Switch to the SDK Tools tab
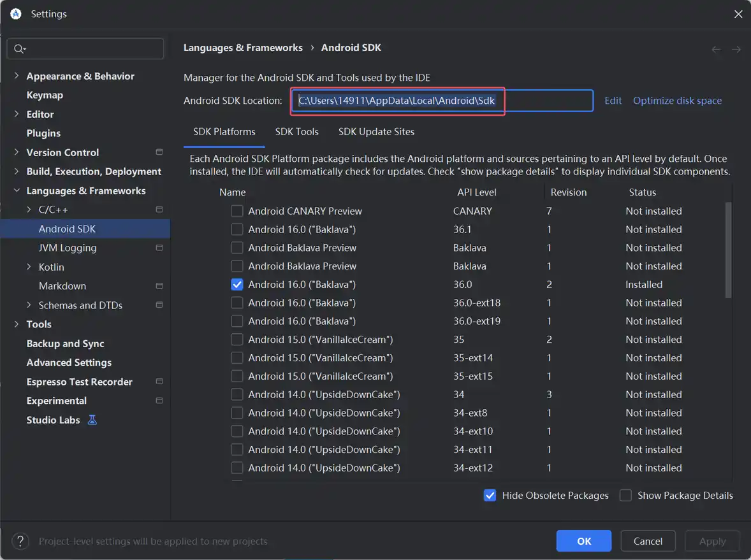Image resolution: width=751 pixels, height=560 pixels. (x=296, y=132)
